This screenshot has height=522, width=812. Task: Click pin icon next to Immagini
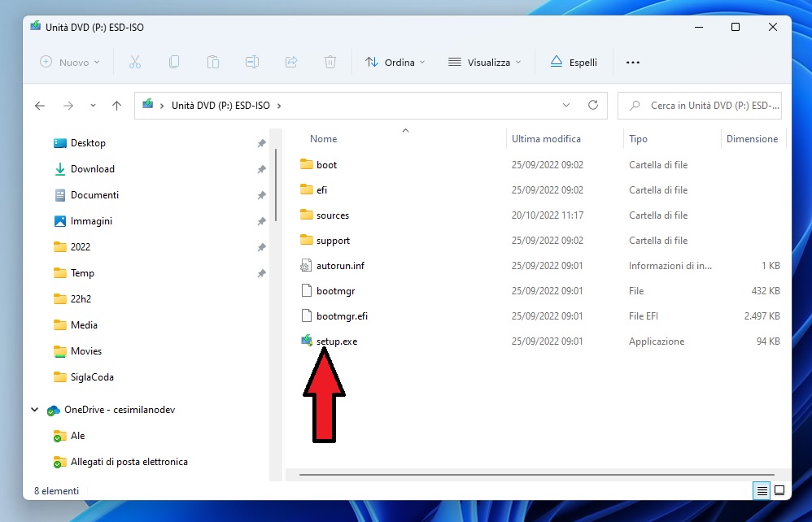pos(261,221)
